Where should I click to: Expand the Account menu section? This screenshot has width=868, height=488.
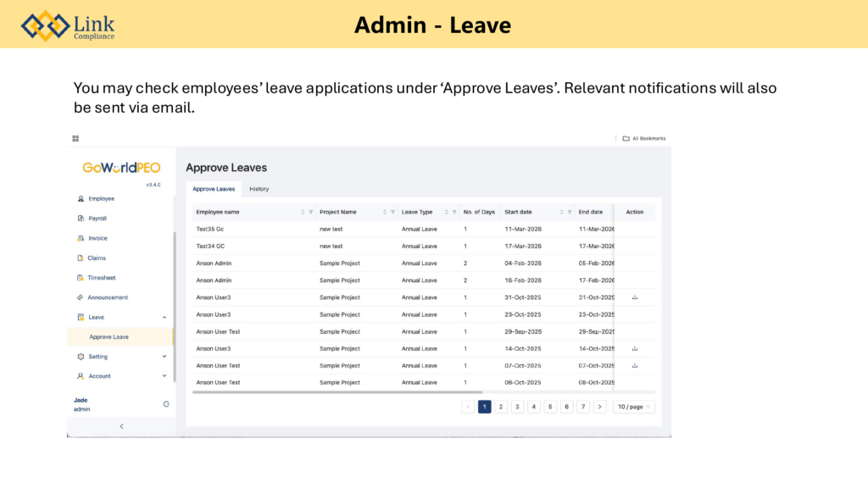point(164,376)
